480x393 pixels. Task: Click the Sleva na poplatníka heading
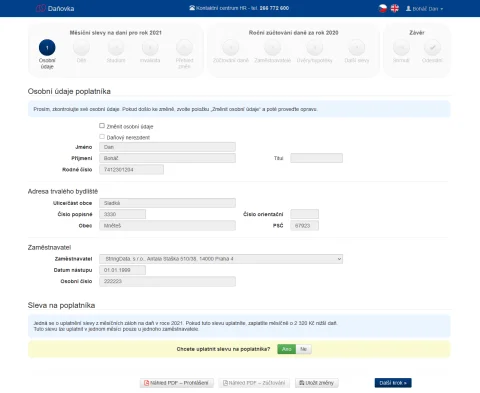point(61,305)
